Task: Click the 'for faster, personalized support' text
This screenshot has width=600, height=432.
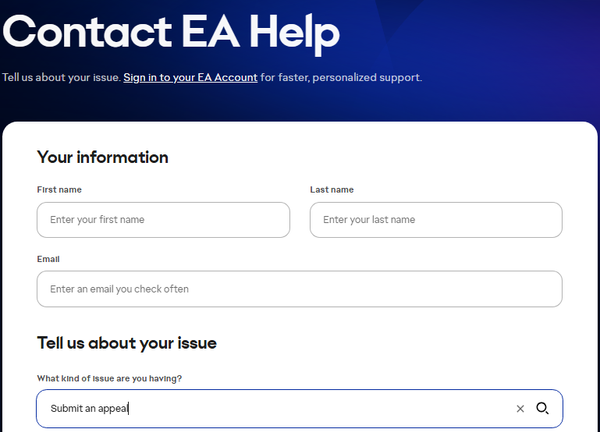Action: pyautogui.click(x=340, y=78)
